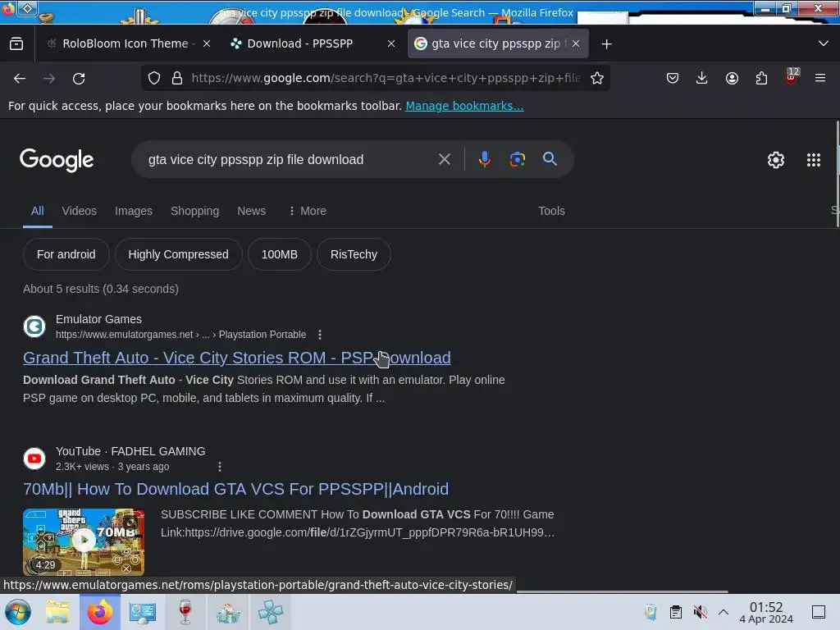The height and width of the screenshot is (630, 840).
Task: Click the muted volume tray icon
Action: [x=700, y=612]
